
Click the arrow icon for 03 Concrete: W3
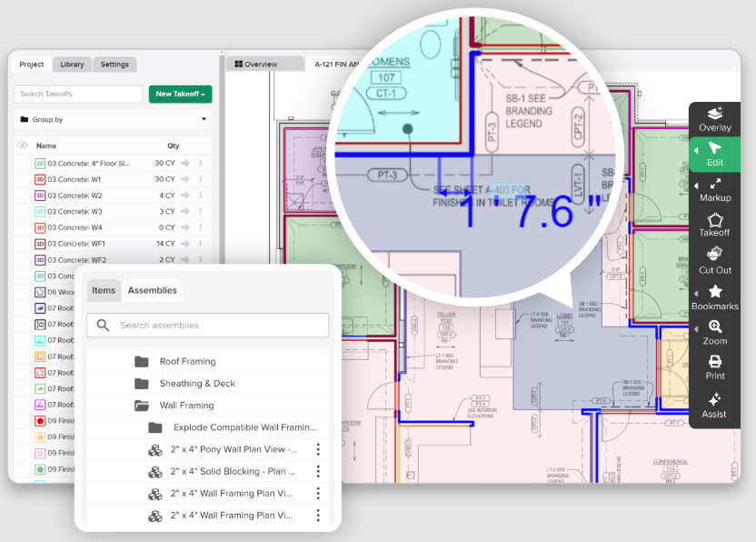point(185,211)
